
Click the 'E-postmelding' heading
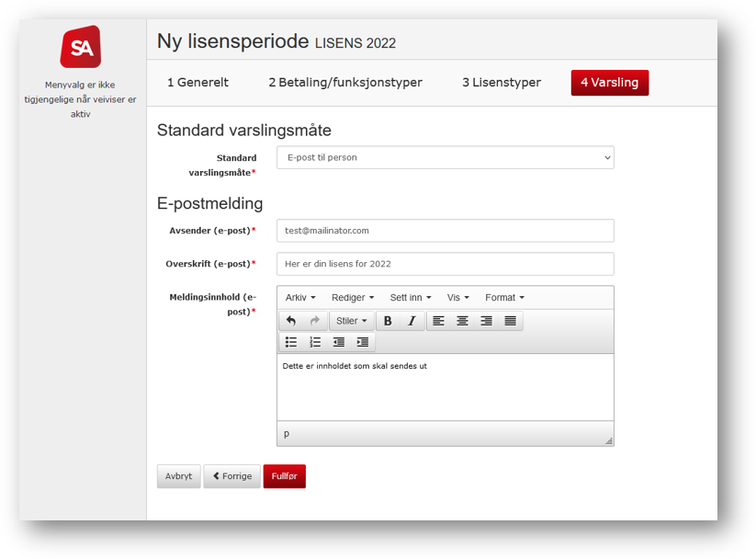click(209, 203)
